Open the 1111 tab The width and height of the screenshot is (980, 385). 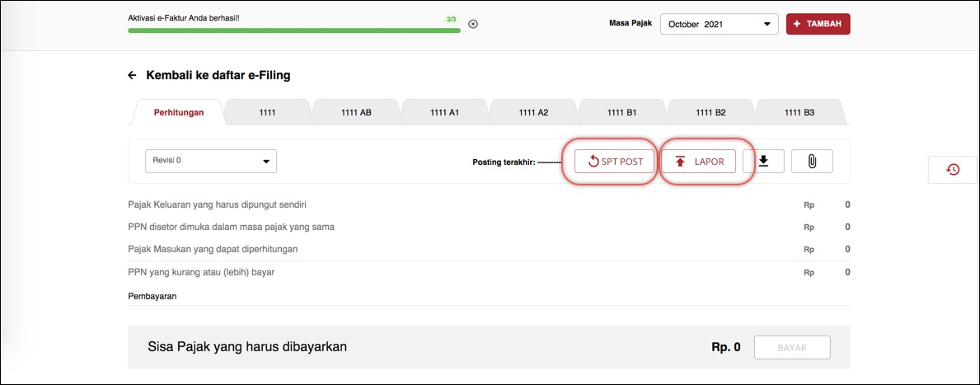tap(267, 112)
